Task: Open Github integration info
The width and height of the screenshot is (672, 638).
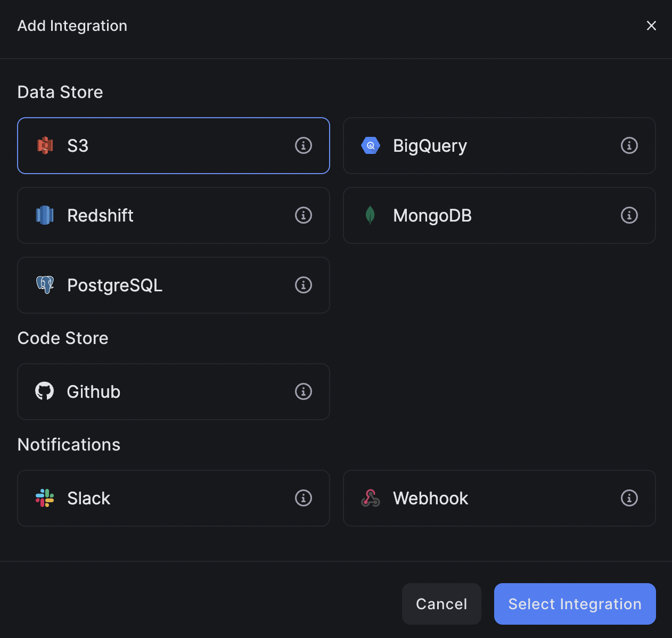Action: click(304, 391)
